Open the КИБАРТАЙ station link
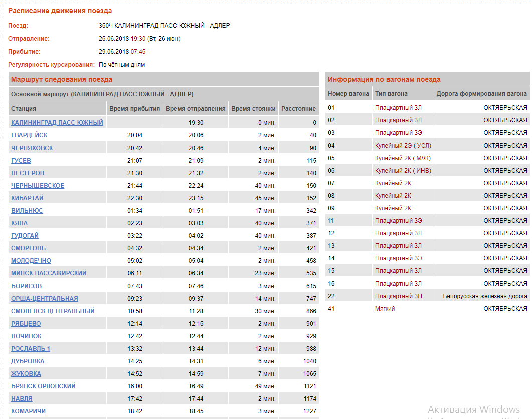532x419 pixels. click(x=27, y=198)
